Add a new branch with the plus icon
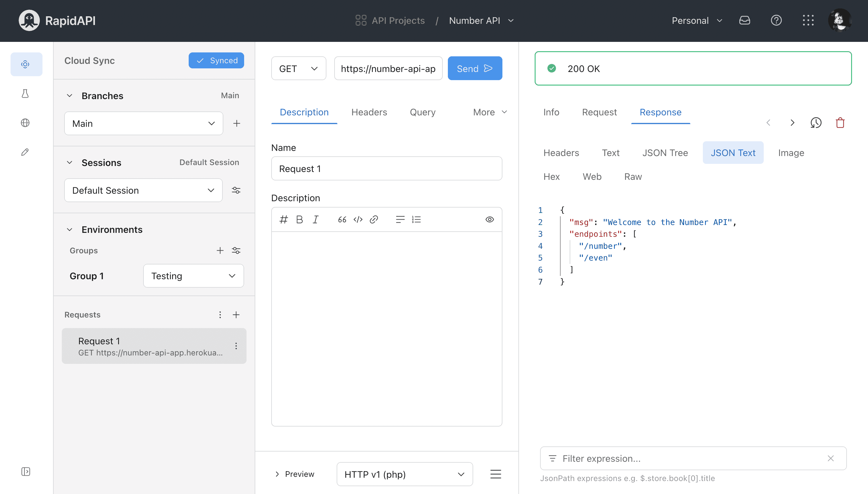The width and height of the screenshot is (868, 494). pyautogui.click(x=237, y=123)
